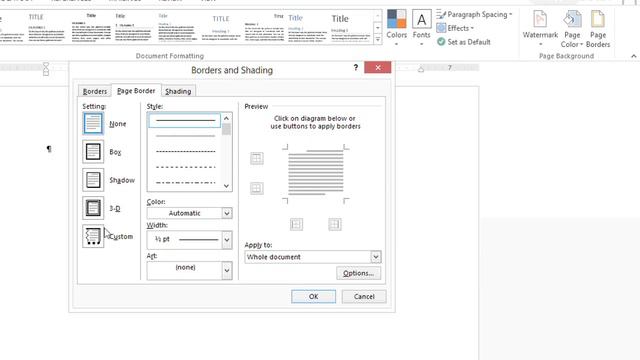640x360 pixels.
Task: Apply the leftmost uppercase TITLE style set
Action: 46,28
